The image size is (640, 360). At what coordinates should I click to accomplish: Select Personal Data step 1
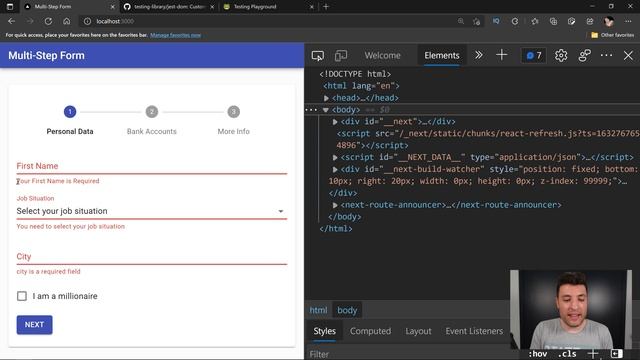[x=70, y=120]
